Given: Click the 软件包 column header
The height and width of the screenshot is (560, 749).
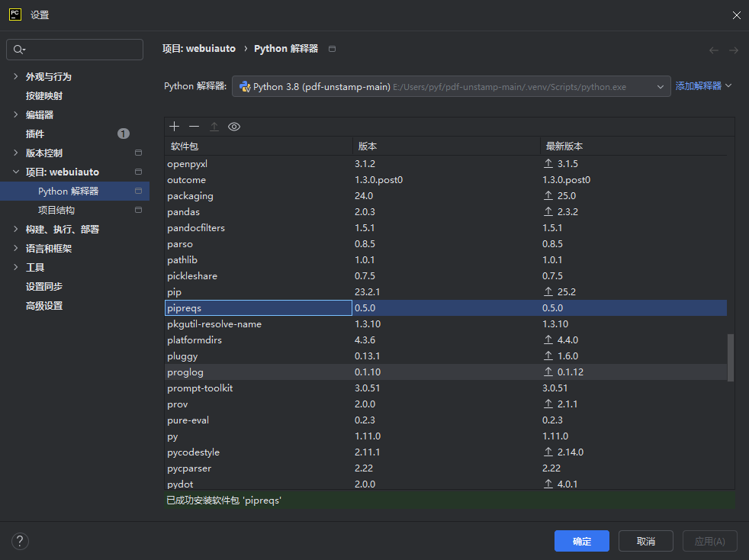Looking at the screenshot, I should click(x=259, y=146).
